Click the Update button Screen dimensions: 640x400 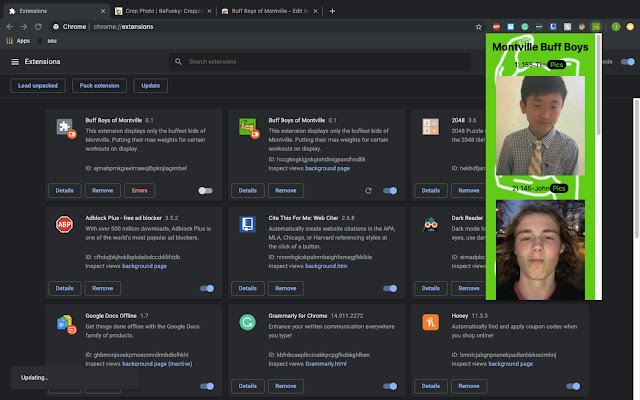[151, 86]
